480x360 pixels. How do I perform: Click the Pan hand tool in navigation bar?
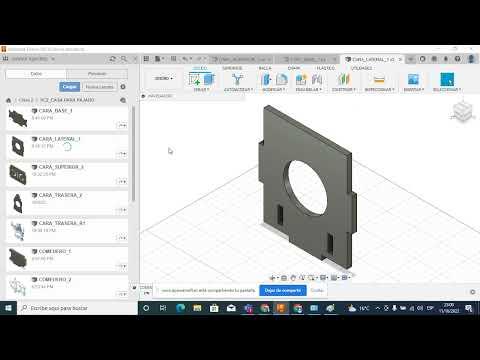point(293,277)
